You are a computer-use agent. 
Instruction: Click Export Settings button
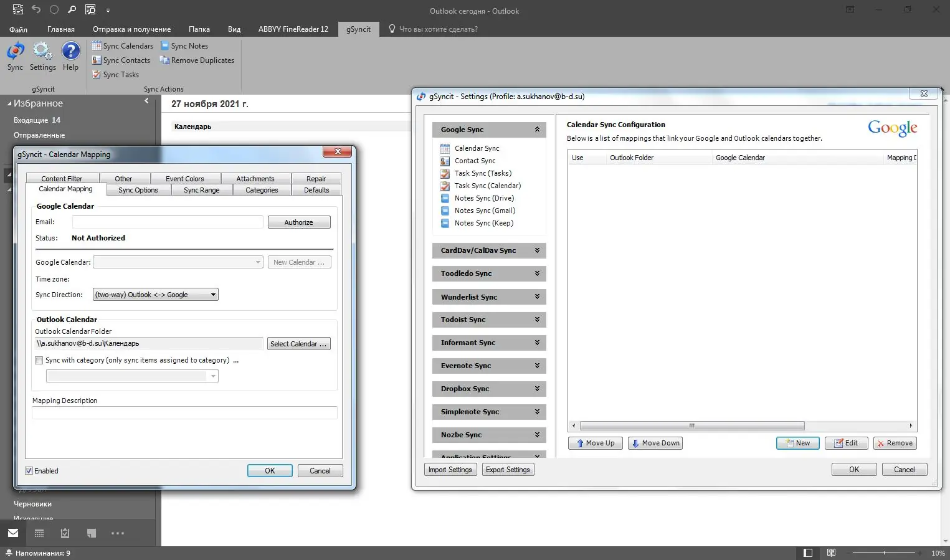[508, 470]
